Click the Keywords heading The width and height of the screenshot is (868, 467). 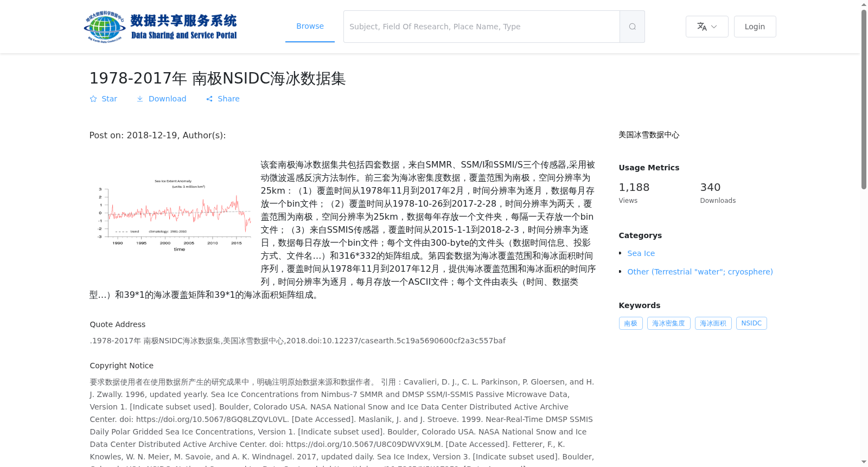point(640,305)
